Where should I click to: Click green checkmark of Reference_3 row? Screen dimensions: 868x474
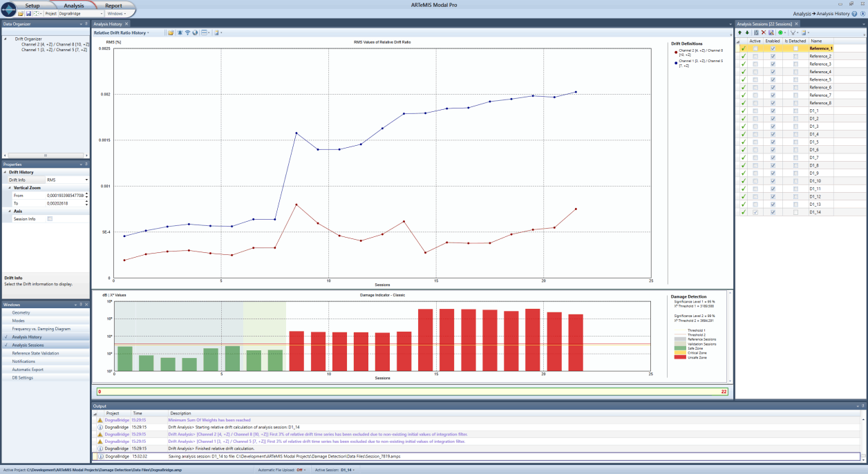click(x=743, y=64)
